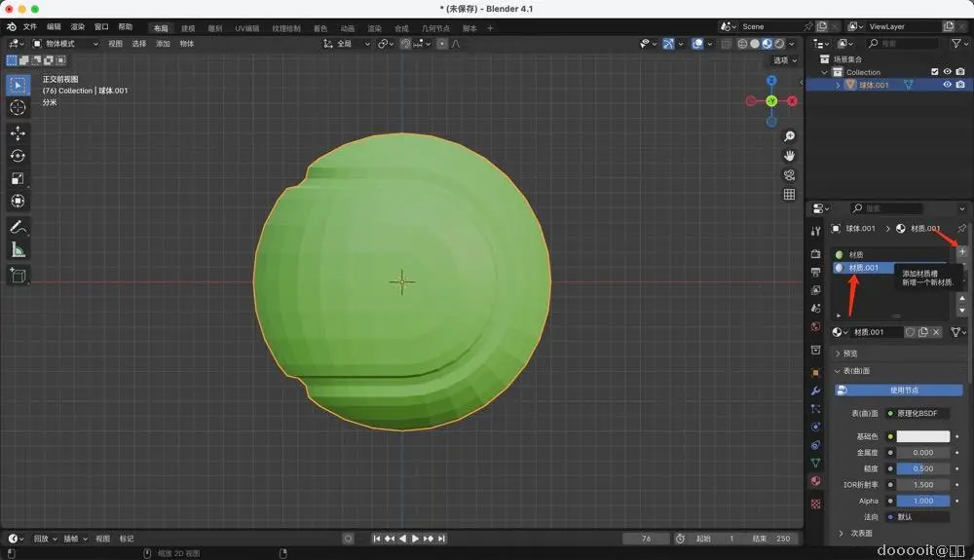This screenshot has width=974, height=560.
Task: Select the Move tool in the left toolbar
Action: point(18,132)
